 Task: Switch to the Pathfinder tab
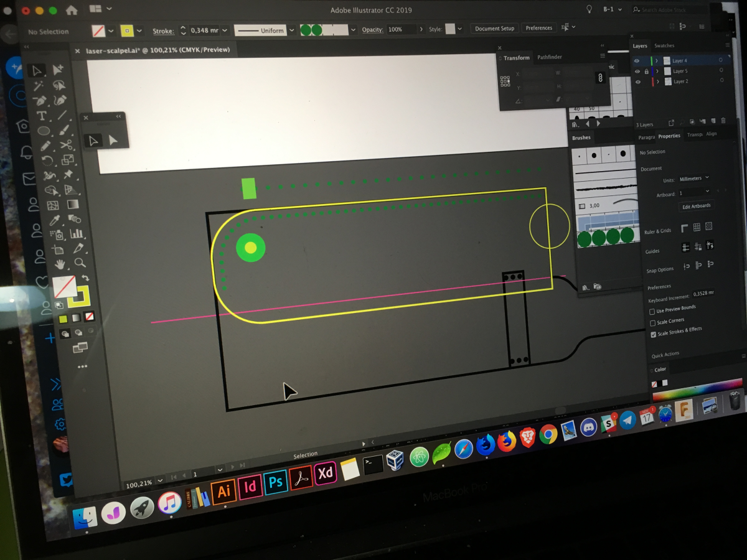click(x=550, y=57)
